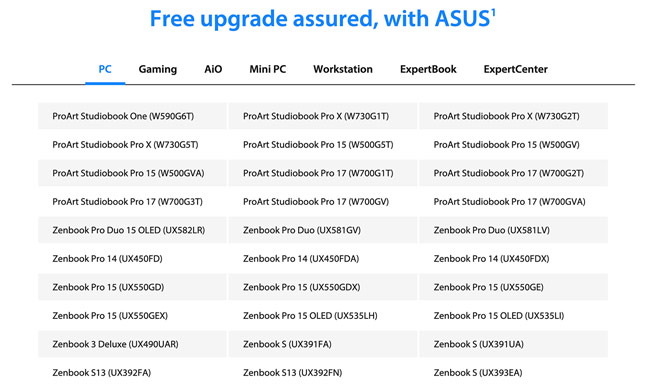665x387 pixels.
Task: Click Zenbook S (UX391UA) entry
Action: pos(514,344)
